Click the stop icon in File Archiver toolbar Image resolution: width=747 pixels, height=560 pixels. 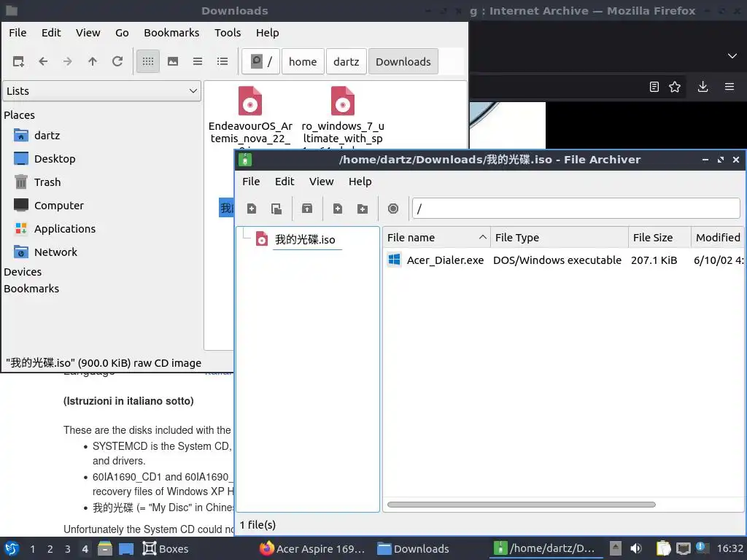coord(393,209)
